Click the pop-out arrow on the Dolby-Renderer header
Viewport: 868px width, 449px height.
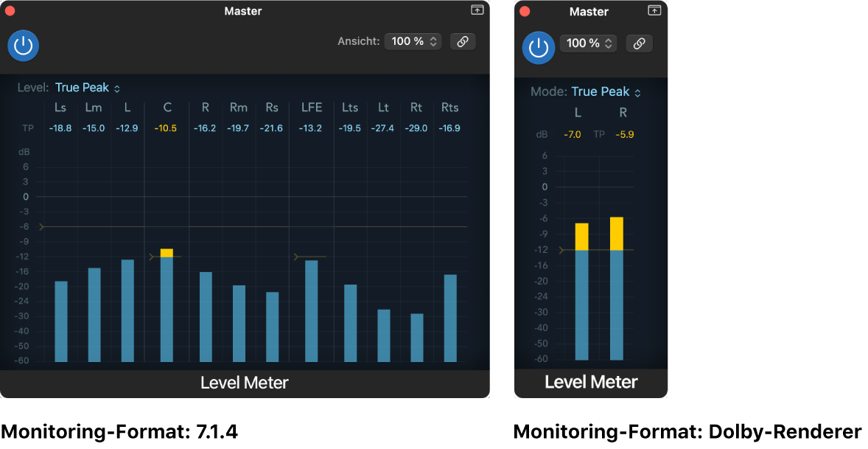(x=654, y=11)
